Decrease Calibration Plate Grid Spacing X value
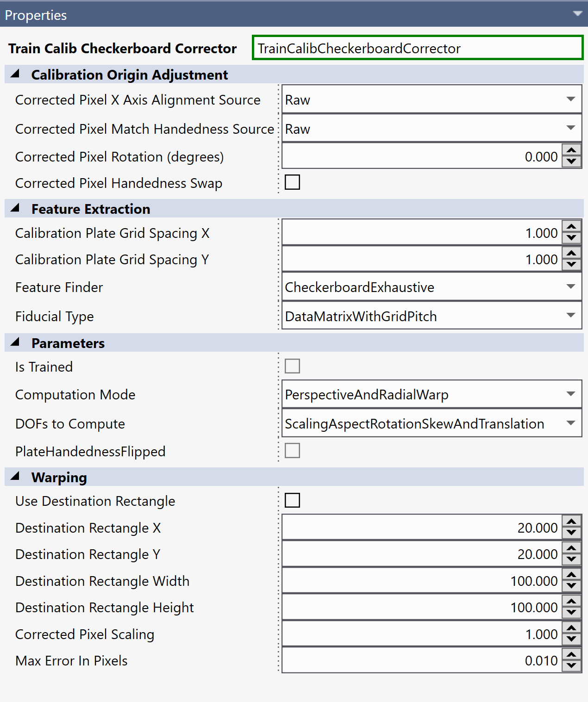The height and width of the screenshot is (702, 588). coord(572,238)
